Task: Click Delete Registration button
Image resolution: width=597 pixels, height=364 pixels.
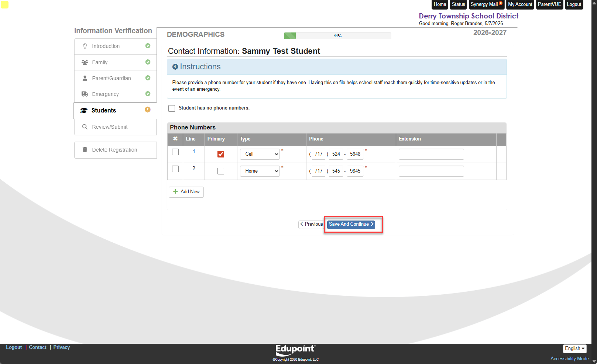Action: tap(116, 150)
